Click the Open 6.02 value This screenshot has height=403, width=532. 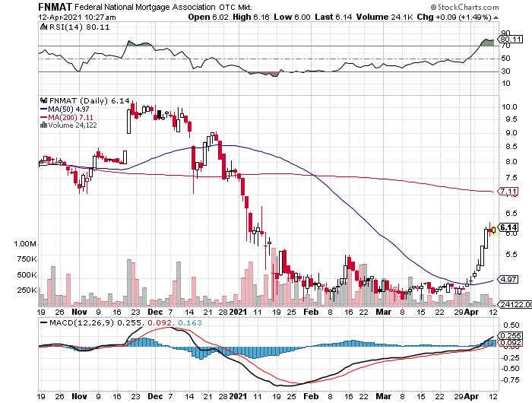point(208,17)
